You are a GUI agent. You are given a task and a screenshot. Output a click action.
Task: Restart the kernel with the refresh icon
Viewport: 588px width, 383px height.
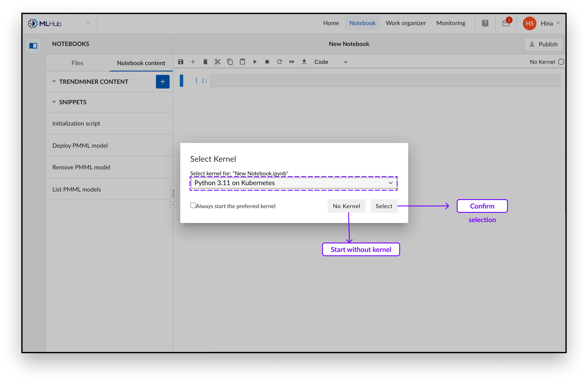click(280, 62)
